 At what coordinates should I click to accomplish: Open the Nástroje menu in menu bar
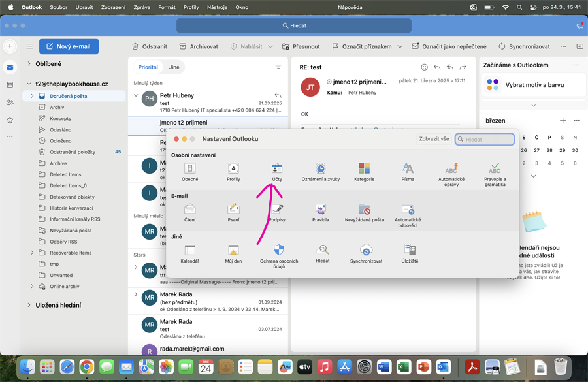point(217,7)
